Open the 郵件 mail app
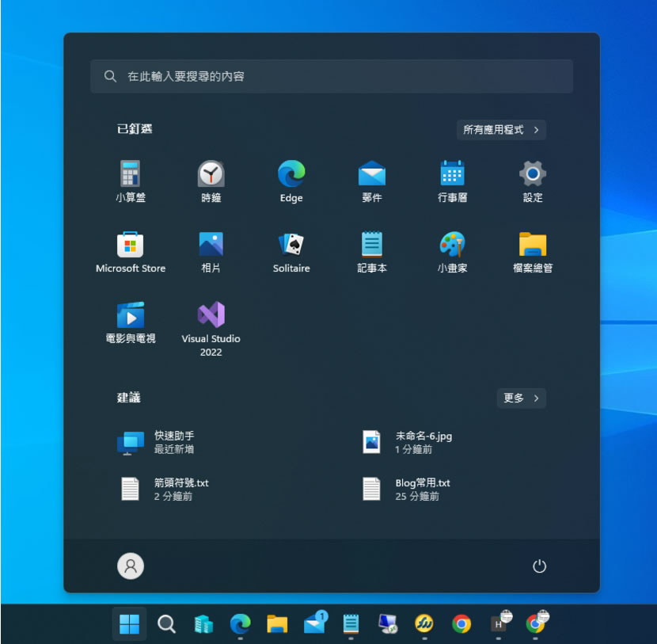This screenshot has height=644, width=657. tap(372, 181)
